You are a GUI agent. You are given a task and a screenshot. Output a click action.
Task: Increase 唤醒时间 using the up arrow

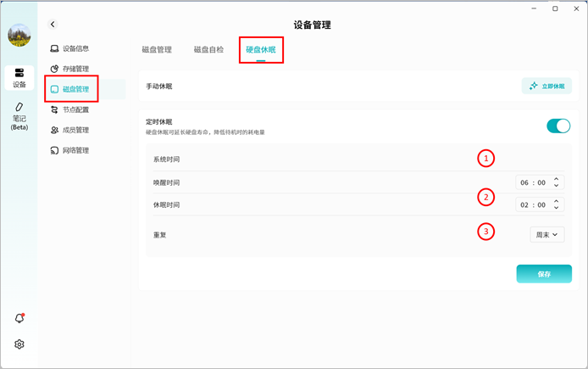(556, 179)
